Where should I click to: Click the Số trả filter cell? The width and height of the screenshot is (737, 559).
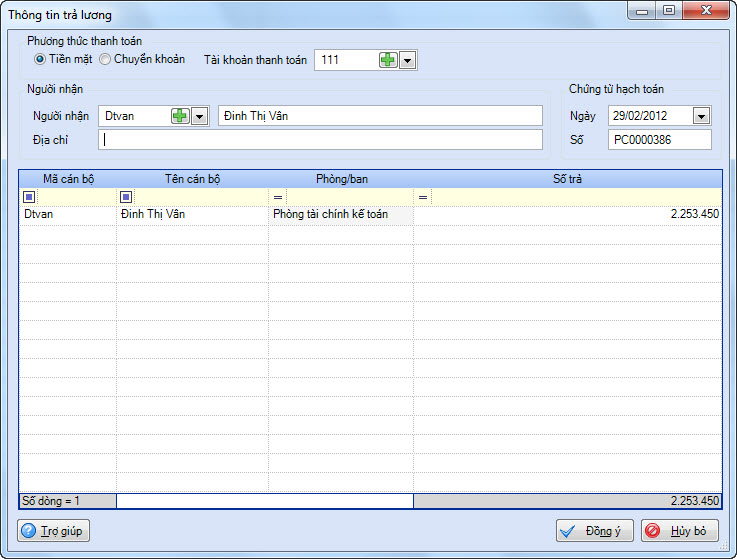click(576, 197)
